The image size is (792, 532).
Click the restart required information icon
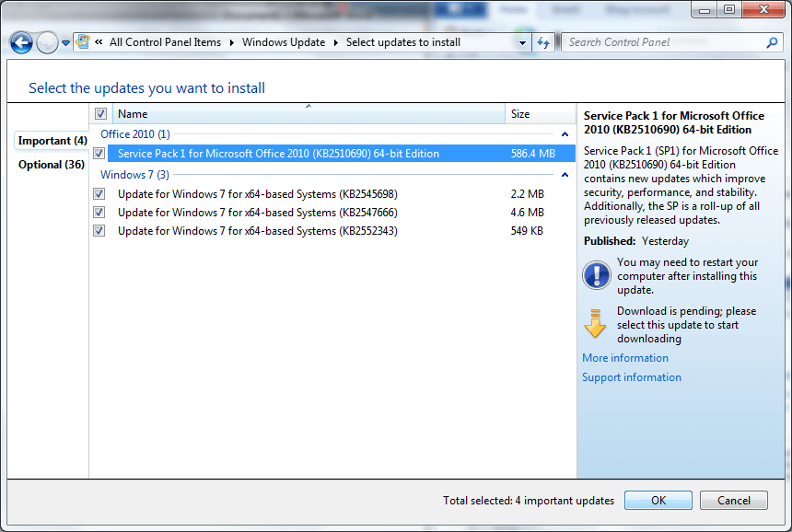pos(596,274)
